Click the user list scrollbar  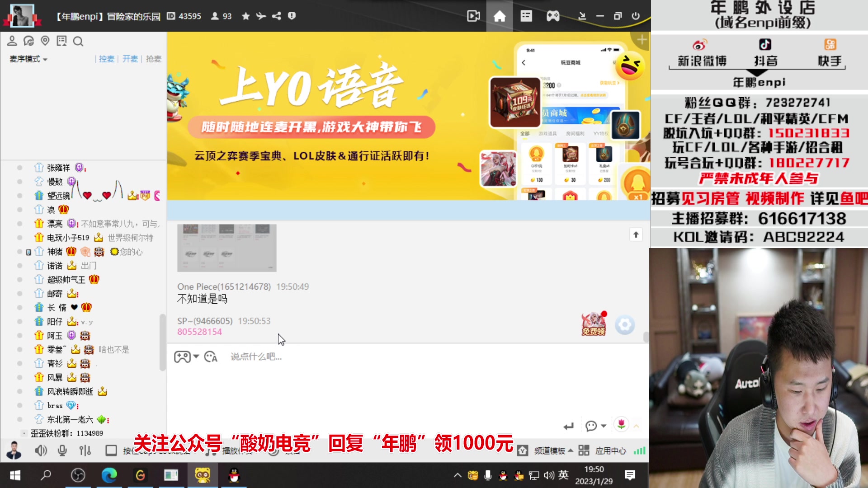163,343
